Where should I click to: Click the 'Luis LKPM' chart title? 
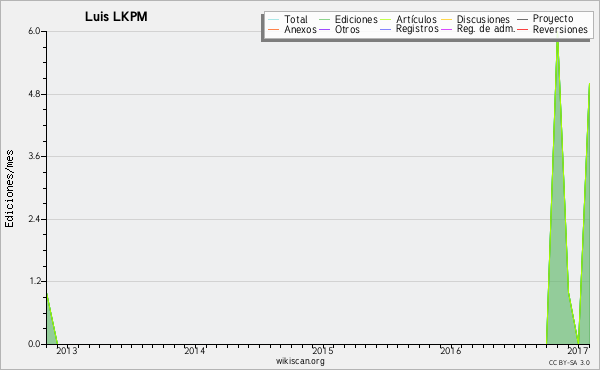[116, 16]
